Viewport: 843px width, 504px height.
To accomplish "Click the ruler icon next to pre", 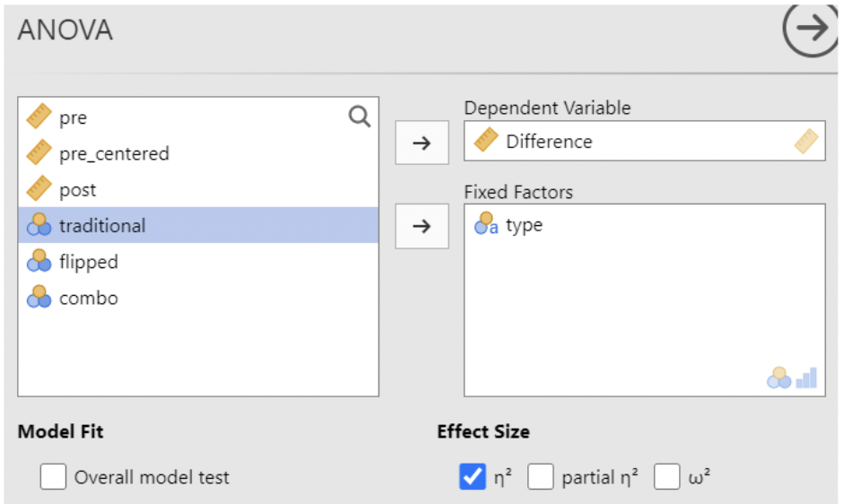I will (39, 117).
